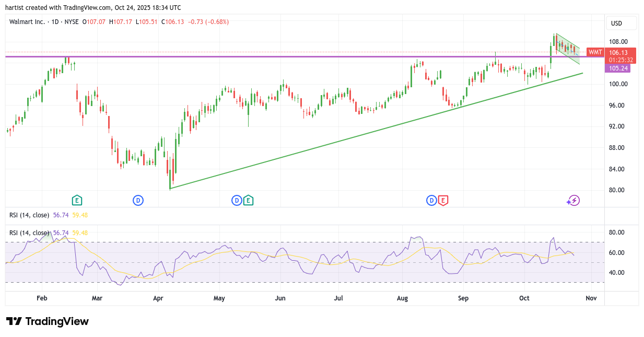
Task: Click the purple lightning event icon
Action: 573,200
